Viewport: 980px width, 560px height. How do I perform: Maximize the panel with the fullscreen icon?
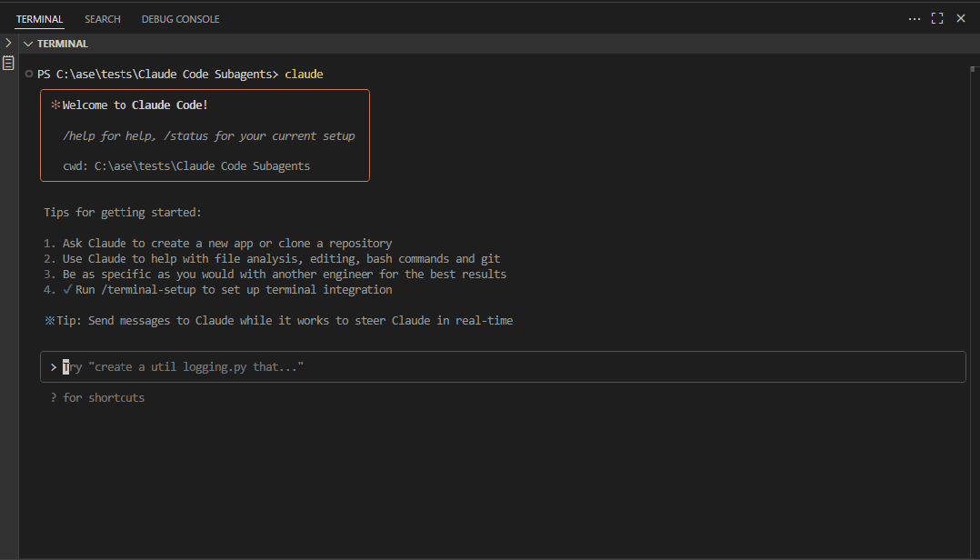[x=937, y=19]
